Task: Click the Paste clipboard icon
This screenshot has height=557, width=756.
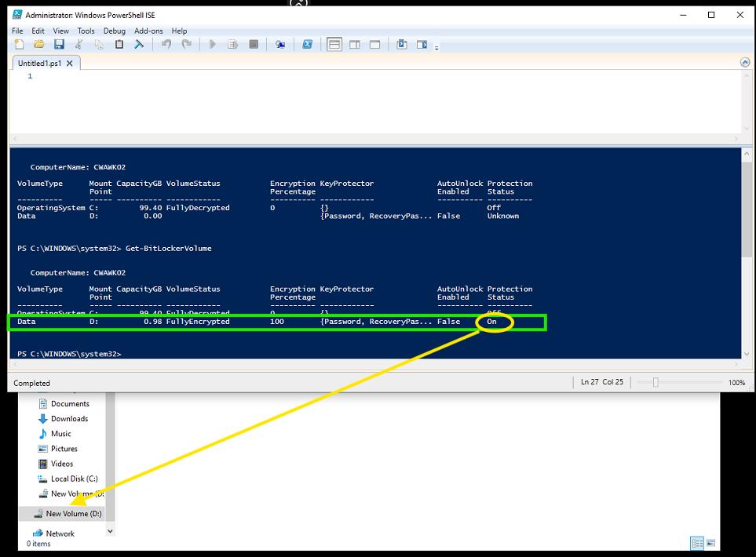Action: [119, 45]
